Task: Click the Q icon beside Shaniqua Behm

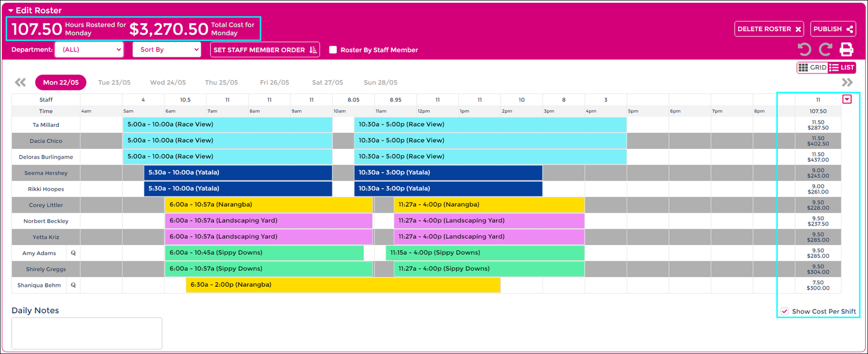Action: pos(73,285)
